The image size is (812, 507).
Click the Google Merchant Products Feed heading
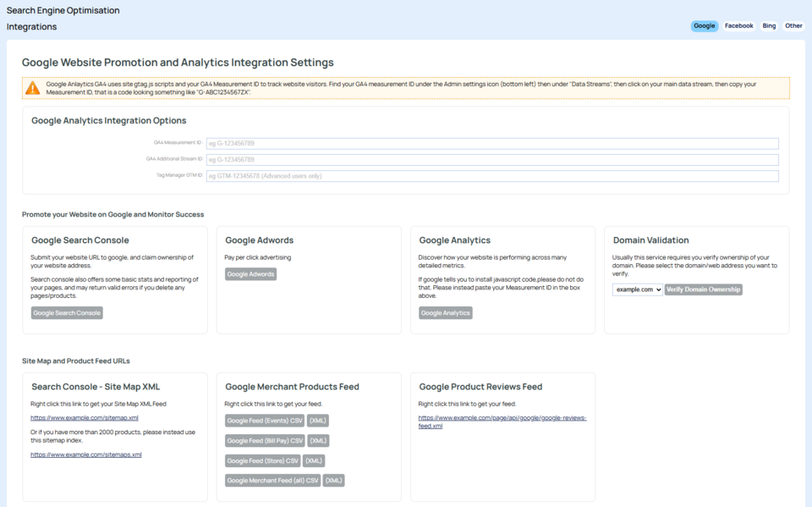pos(292,388)
